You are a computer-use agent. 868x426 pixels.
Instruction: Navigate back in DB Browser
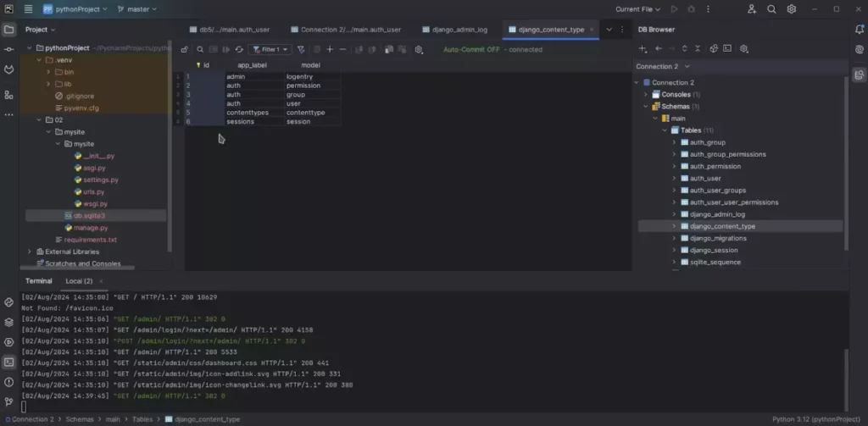pos(659,48)
